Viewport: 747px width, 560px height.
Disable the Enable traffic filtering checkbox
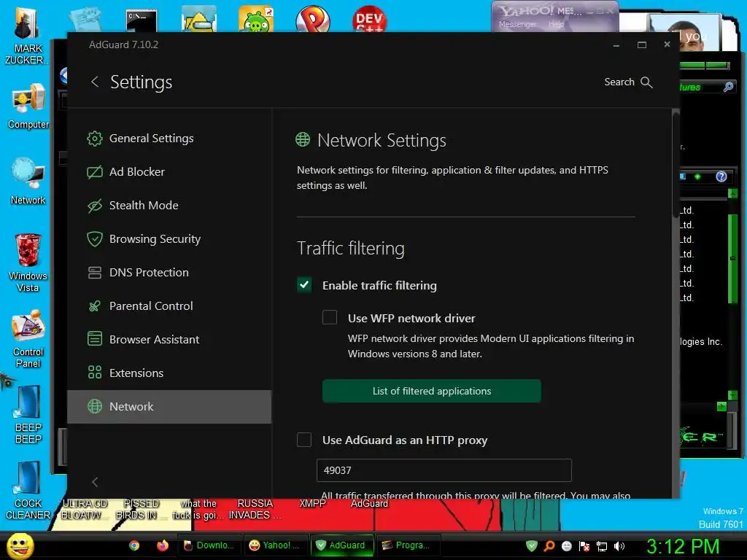click(304, 285)
